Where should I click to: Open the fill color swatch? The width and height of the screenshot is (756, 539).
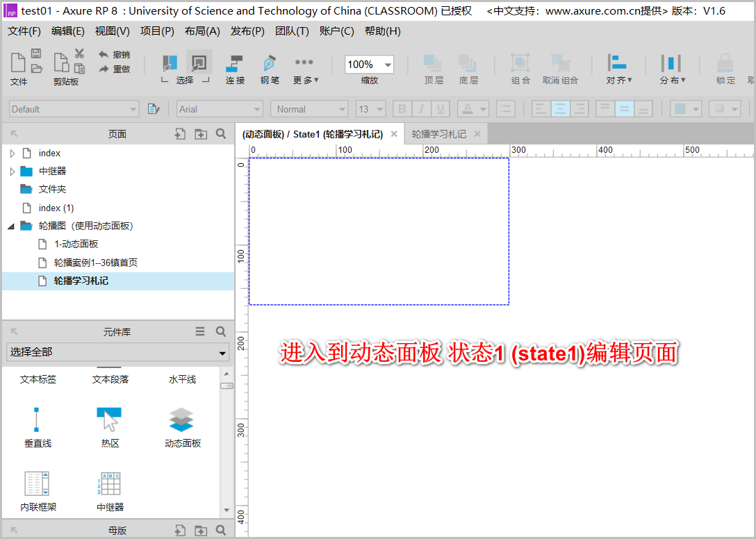point(686,109)
